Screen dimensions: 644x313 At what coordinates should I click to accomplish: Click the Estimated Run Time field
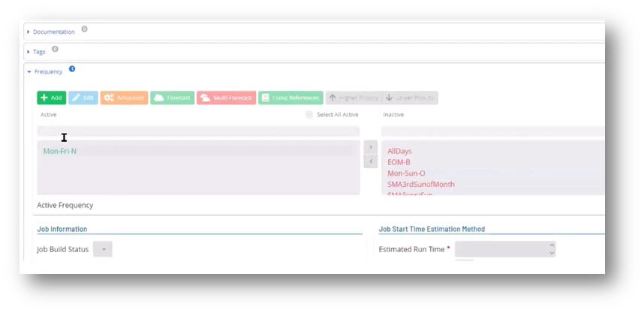[505, 249]
